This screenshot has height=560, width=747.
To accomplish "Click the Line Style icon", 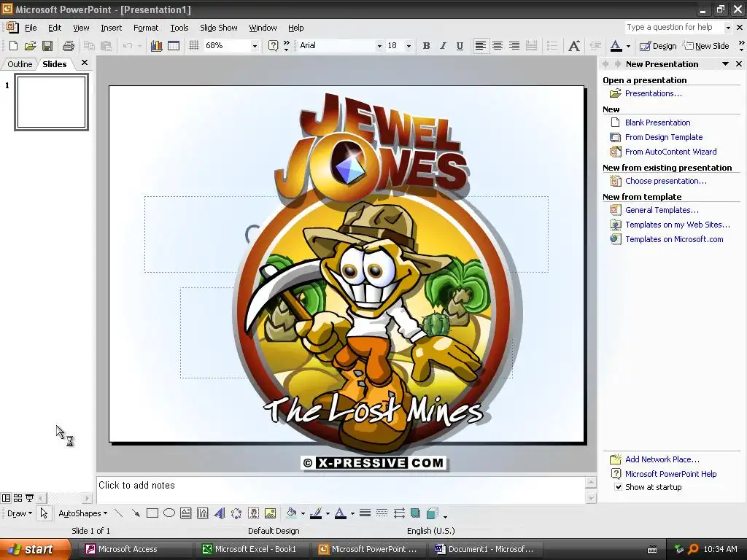I will (365, 513).
